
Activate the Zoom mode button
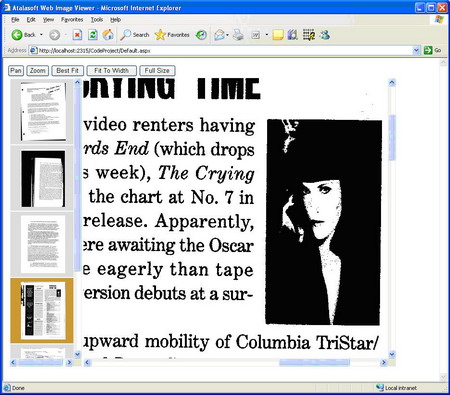tap(38, 71)
